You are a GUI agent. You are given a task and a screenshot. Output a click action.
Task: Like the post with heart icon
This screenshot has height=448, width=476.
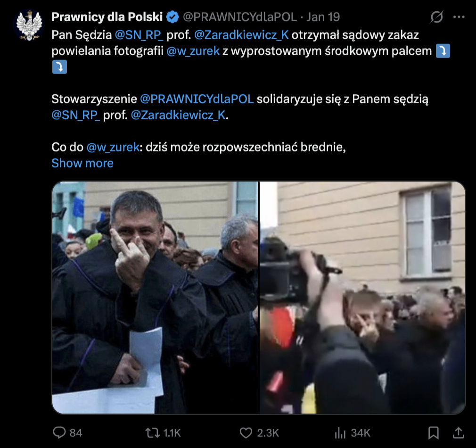(246, 432)
